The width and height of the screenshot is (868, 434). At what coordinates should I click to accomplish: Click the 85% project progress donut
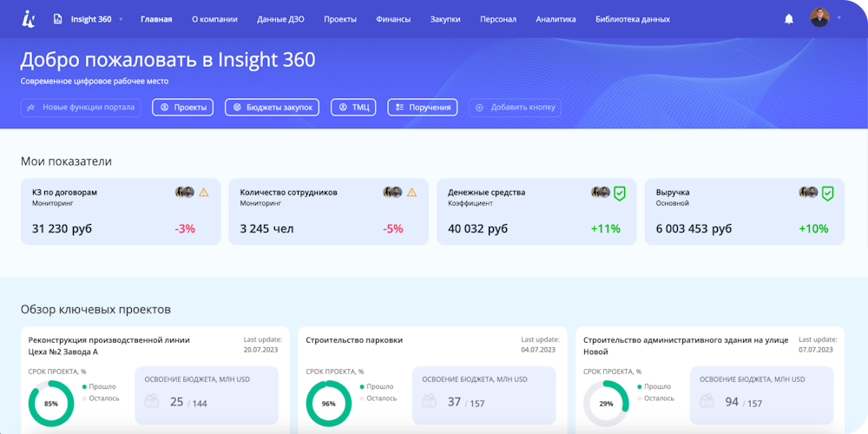click(51, 403)
